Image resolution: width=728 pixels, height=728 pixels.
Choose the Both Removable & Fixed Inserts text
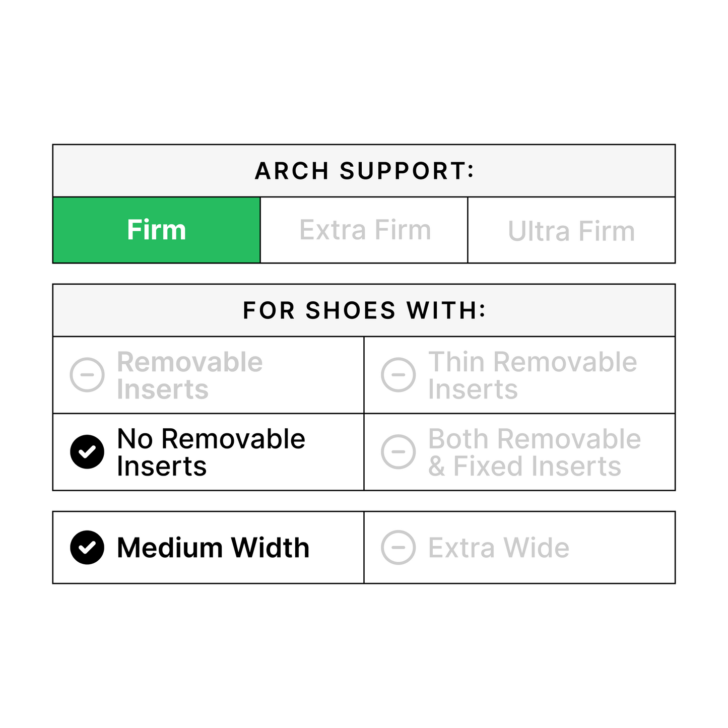534,452
